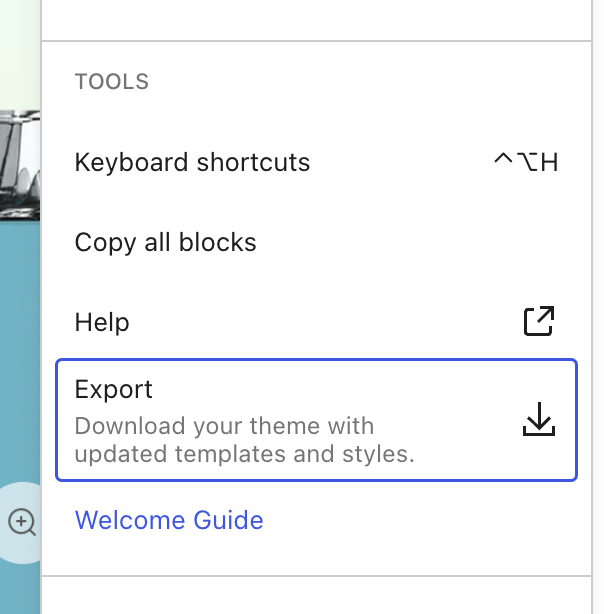This screenshot has height=614, width=604.
Task: Open Keyboard shortcuts from the Tools menu
Action: point(316,162)
